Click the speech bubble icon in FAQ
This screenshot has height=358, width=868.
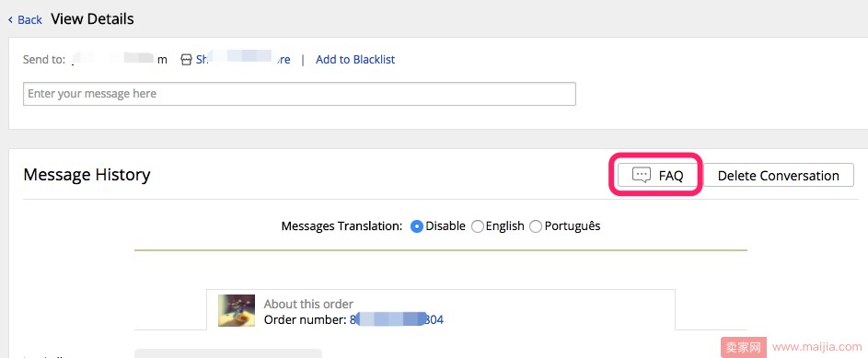[x=641, y=176]
